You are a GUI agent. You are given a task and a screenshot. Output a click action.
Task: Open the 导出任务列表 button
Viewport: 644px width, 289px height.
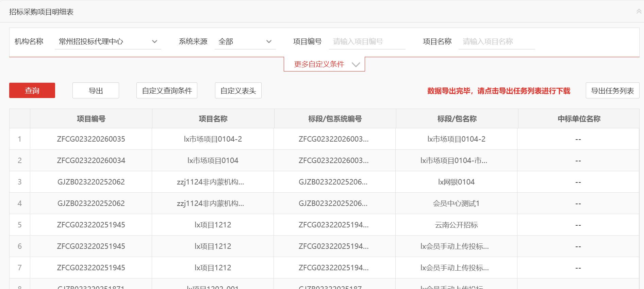click(x=612, y=91)
